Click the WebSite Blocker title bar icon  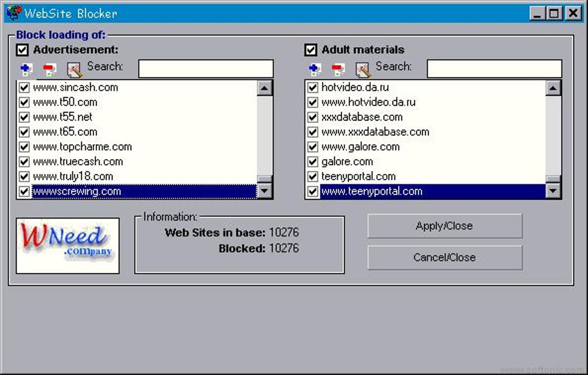(x=14, y=13)
